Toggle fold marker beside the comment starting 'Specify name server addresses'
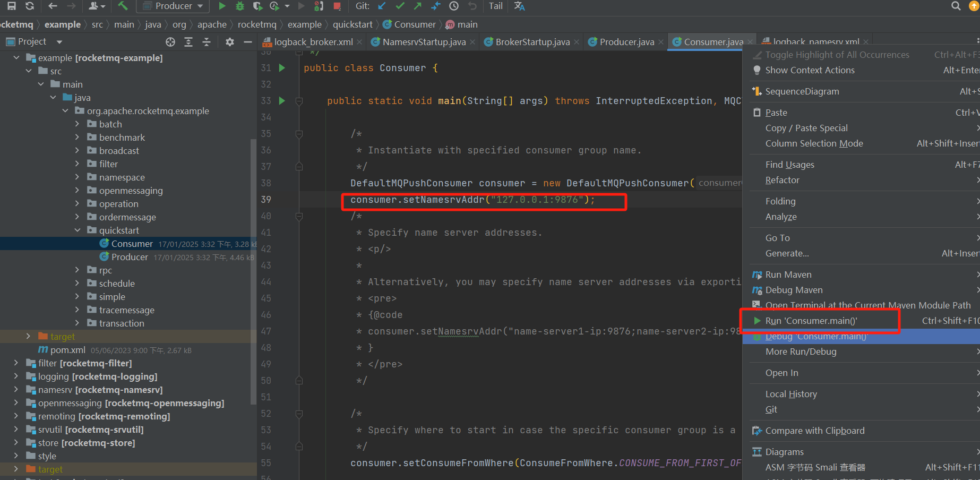Viewport: 980px width, 480px height. click(299, 216)
